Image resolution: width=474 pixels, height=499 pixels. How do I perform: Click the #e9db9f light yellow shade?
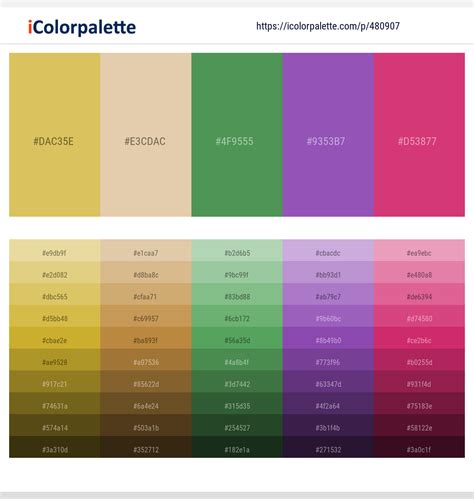coord(55,251)
